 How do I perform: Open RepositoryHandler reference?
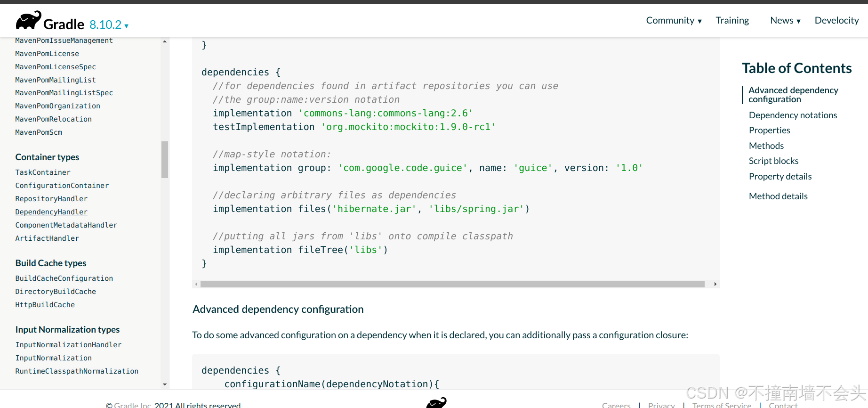[x=51, y=199]
